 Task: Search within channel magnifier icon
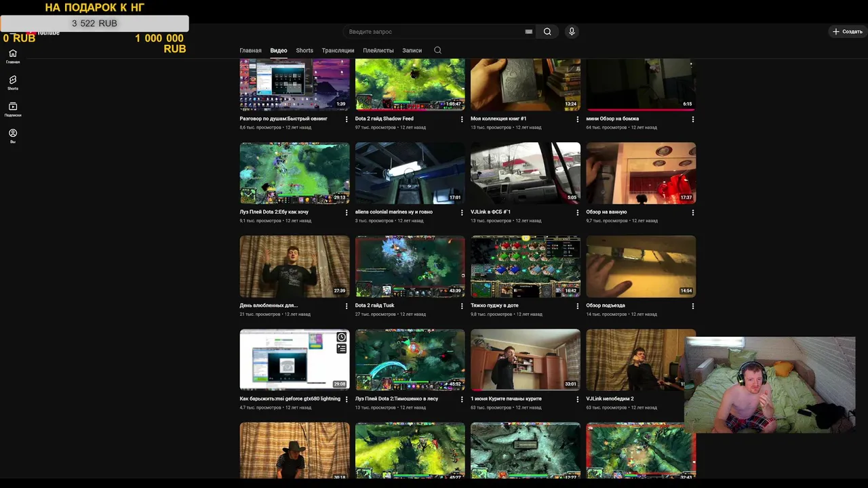coord(437,50)
